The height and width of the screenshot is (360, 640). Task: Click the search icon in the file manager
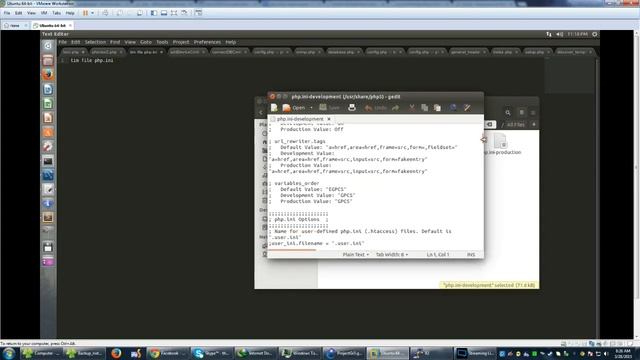point(508,113)
